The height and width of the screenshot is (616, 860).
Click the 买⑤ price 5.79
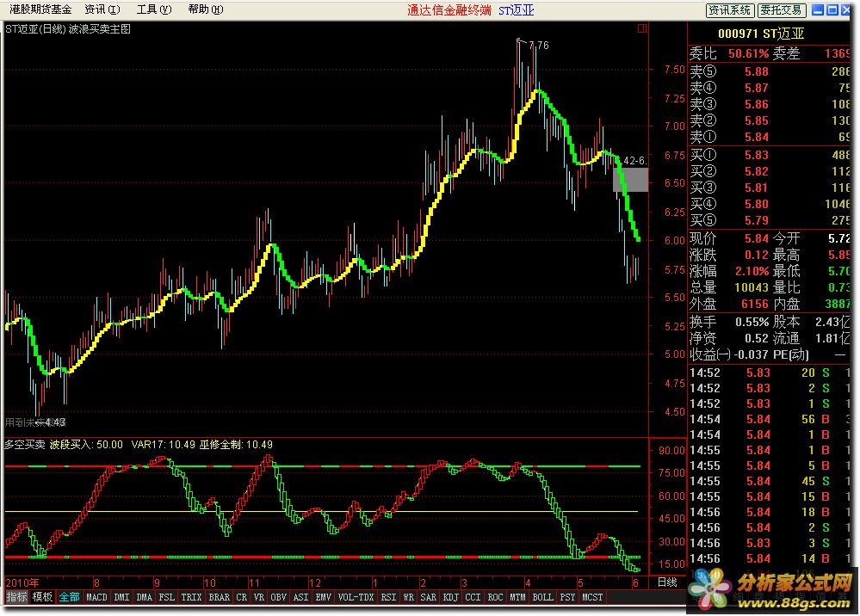point(757,221)
